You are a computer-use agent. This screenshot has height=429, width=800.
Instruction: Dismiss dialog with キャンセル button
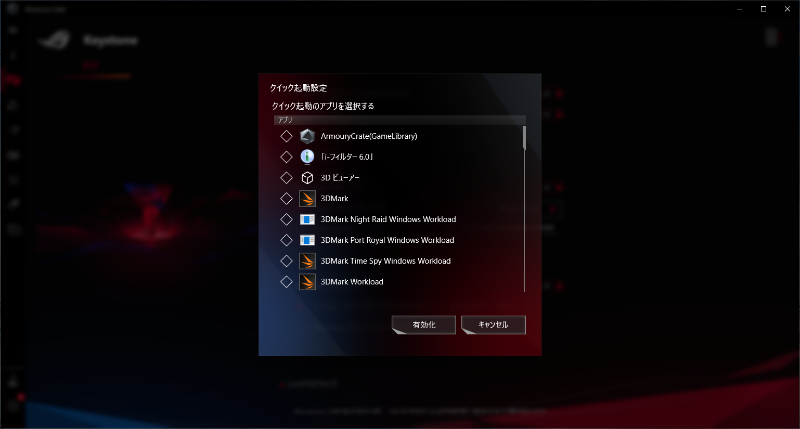(493, 324)
